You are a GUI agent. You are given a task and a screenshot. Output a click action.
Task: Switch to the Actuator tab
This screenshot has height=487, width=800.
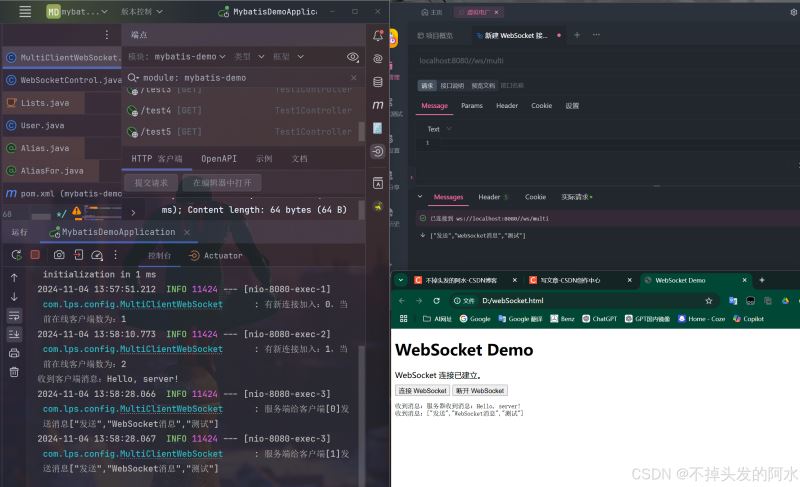(x=216, y=255)
